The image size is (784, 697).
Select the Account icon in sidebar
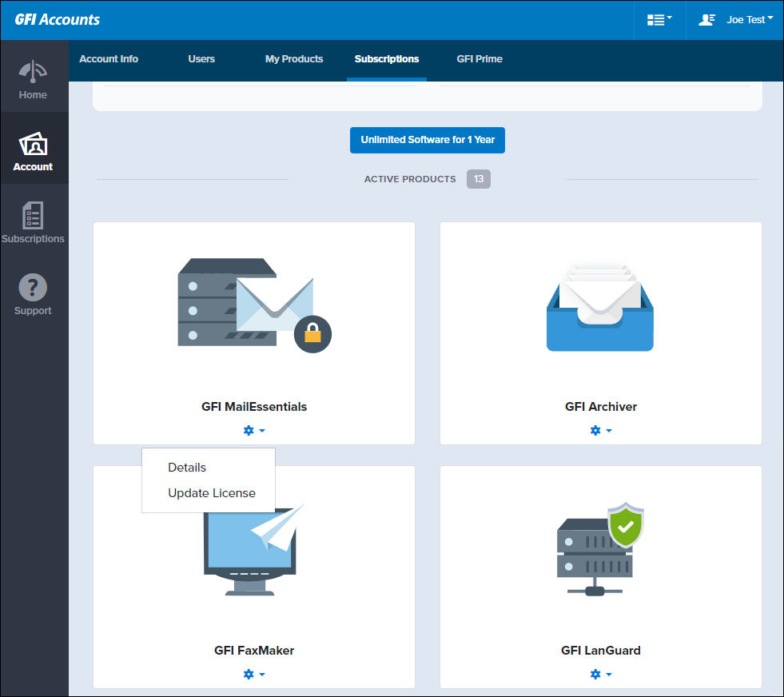pos(33,145)
